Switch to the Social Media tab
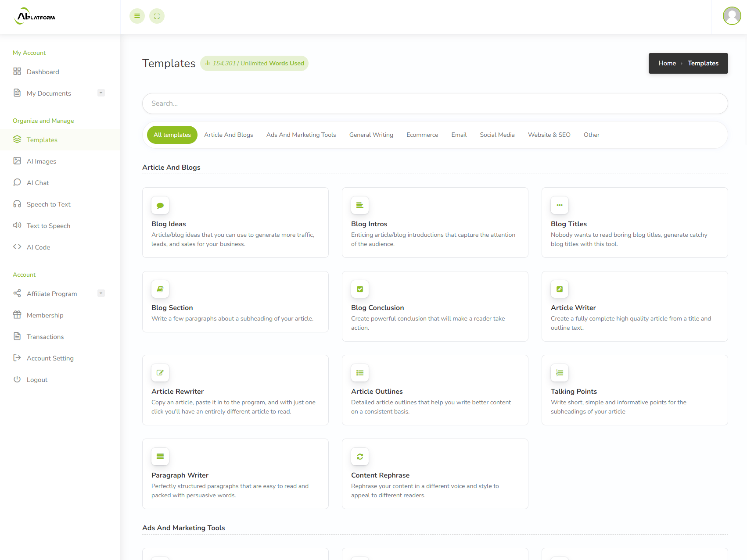The height and width of the screenshot is (560, 747). (x=497, y=135)
